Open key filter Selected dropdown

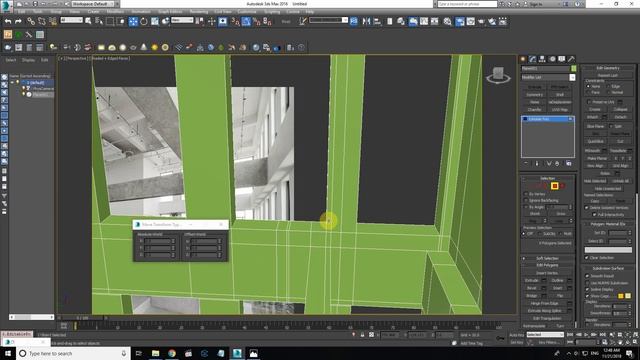[x=545, y=335]
